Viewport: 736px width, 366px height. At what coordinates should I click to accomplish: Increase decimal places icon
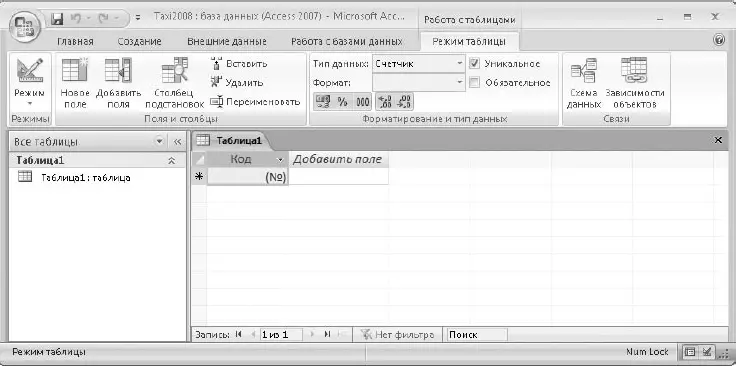tap(385, 101)
